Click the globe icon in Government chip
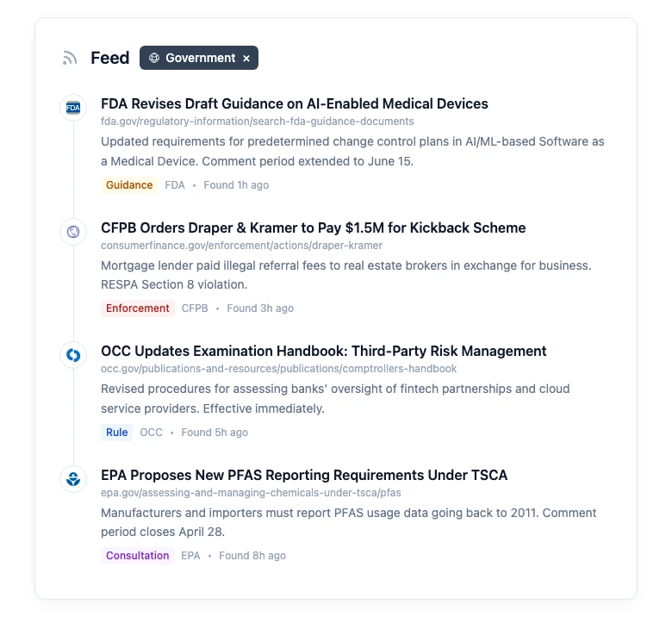672x617 pixels. (154, 58)
